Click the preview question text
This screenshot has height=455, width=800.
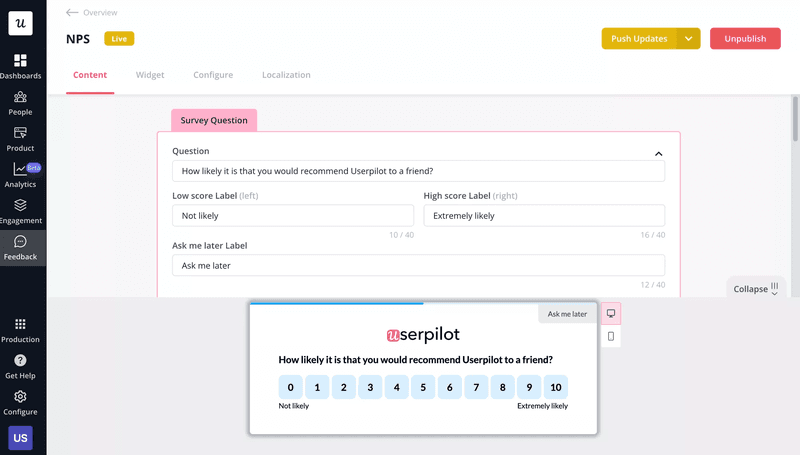415,360
